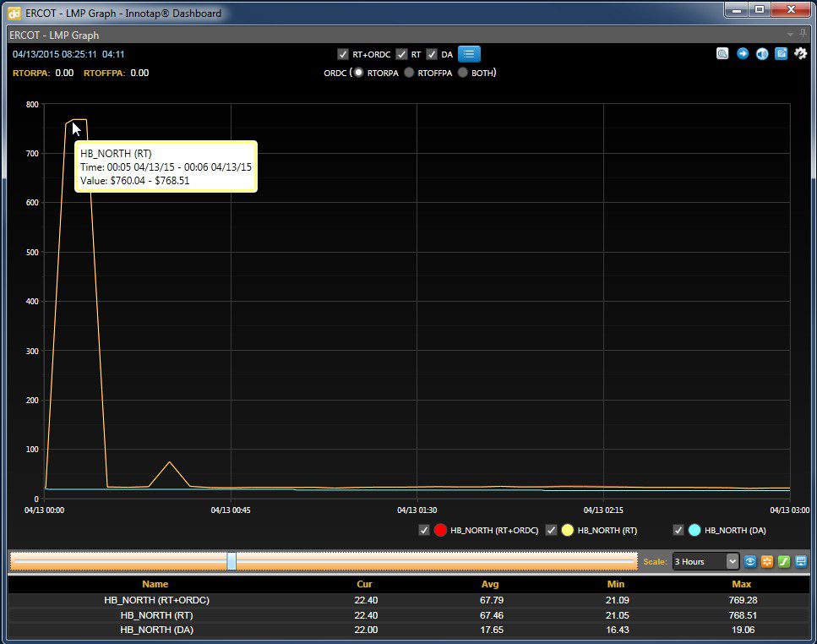Open the settings gear

(800, 54)
